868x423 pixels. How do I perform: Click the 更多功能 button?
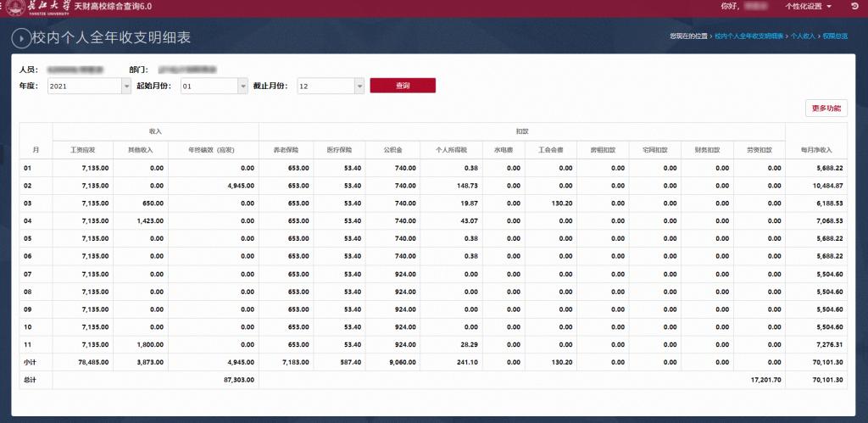pyautogui.click(x=826, y=109)
